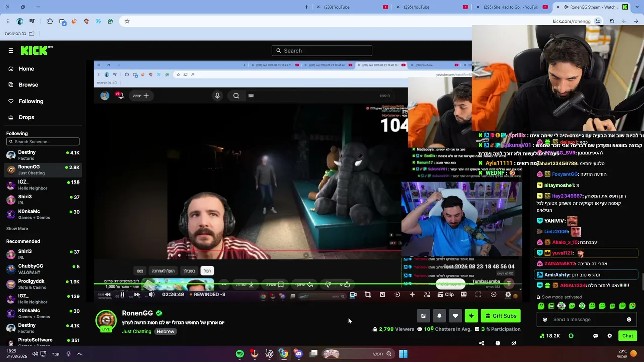
Task: Open the browser three-dot menu
Action: 8,21
